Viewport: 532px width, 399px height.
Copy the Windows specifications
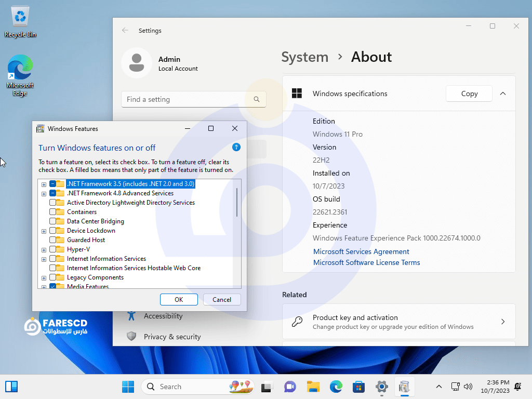(469, 94)
